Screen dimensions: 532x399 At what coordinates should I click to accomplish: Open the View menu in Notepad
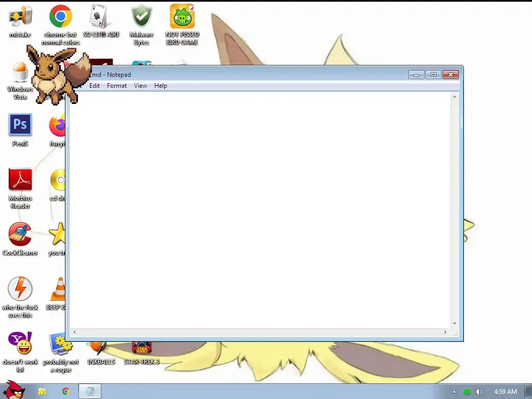[x=140, y=86]
